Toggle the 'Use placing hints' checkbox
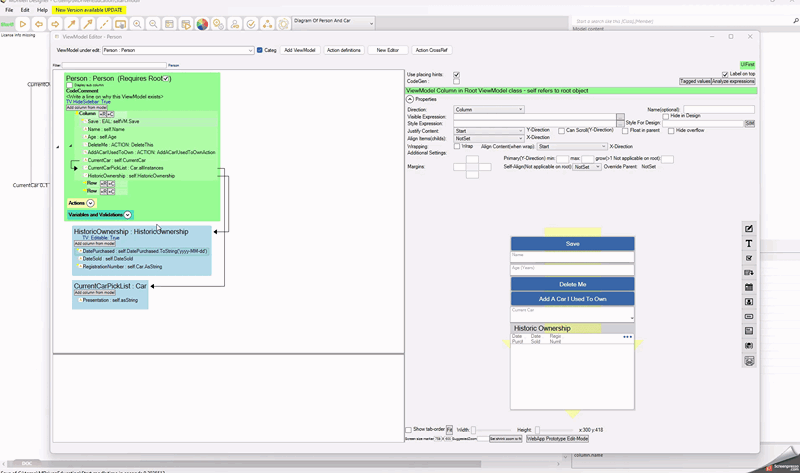 457,75
